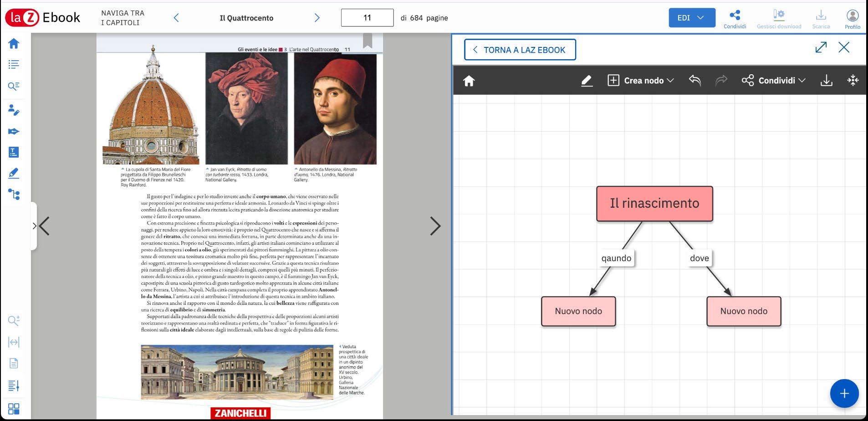868x421 pixels.
Task: Select the Nuovo nodo under 'qaundo'
Action: tap(578, 311)
